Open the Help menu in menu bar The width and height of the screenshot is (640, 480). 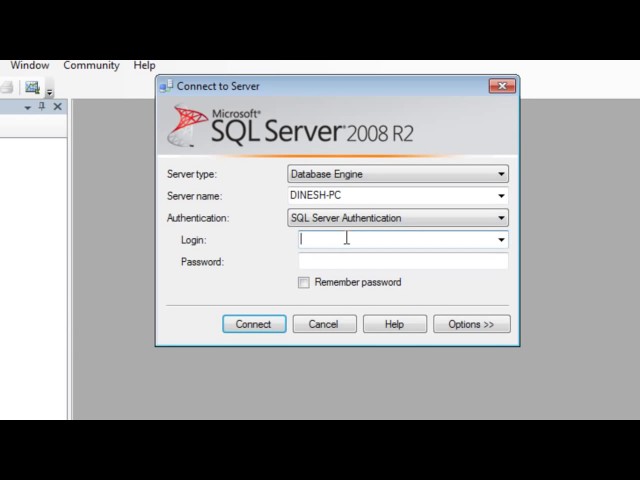pos(144,65)
